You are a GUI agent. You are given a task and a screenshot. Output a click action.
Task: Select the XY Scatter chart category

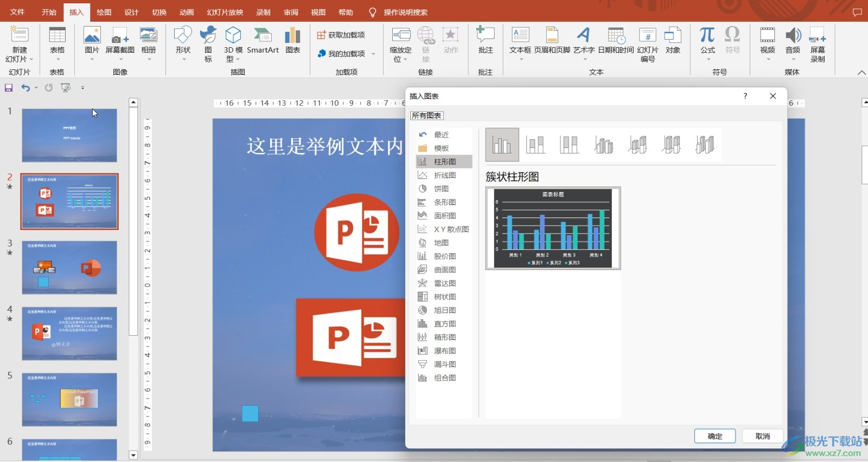[x=444, y=229]
